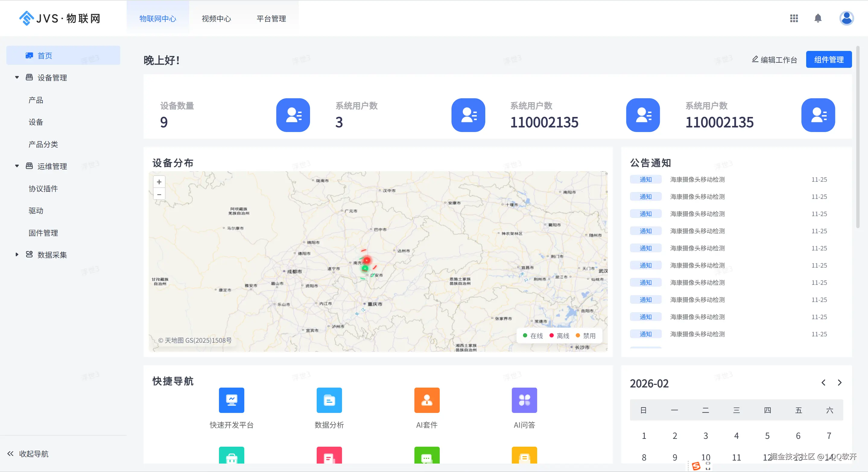The width and height of the screenshot is (868, 472).
Task: Toggle 离线 status in map legend
Action: (x=559, y=336)
